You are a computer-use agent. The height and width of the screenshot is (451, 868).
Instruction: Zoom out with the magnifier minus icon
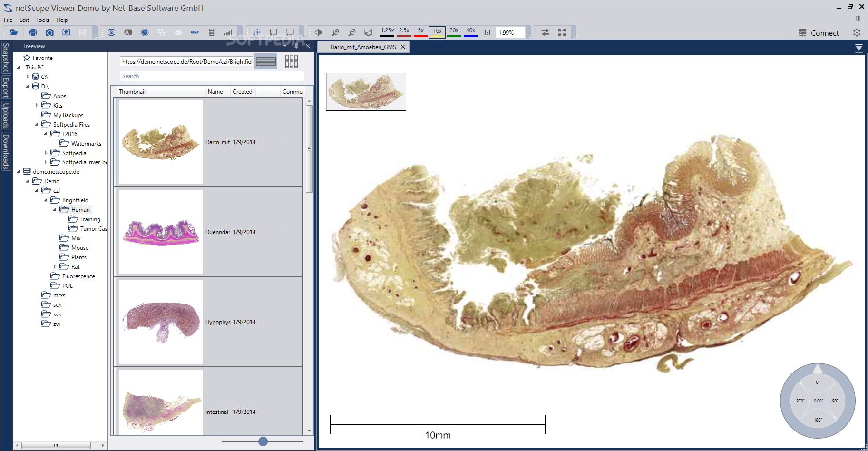pyautogui.click(x=352, y=32)
